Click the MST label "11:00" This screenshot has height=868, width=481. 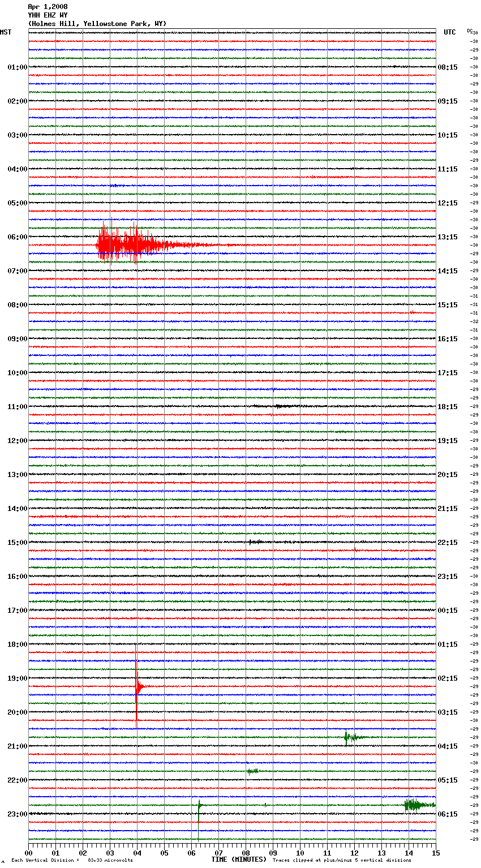click(18, 407)
